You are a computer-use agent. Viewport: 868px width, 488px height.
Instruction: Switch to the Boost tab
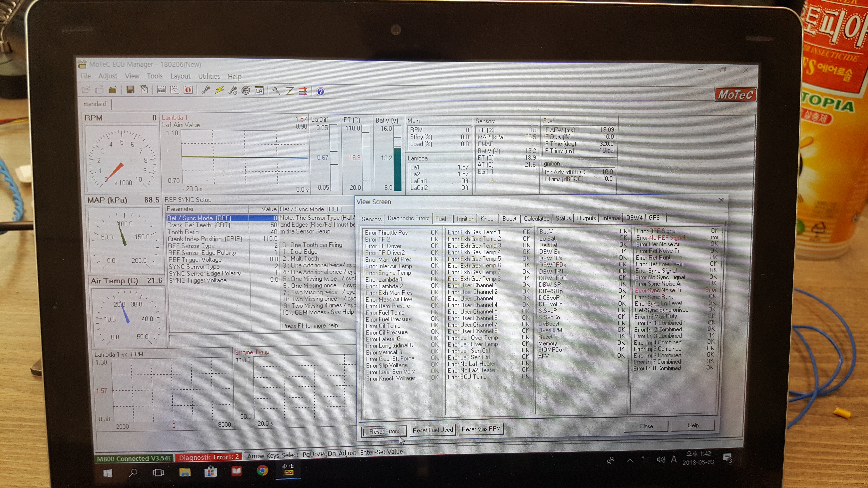(509, 219)
